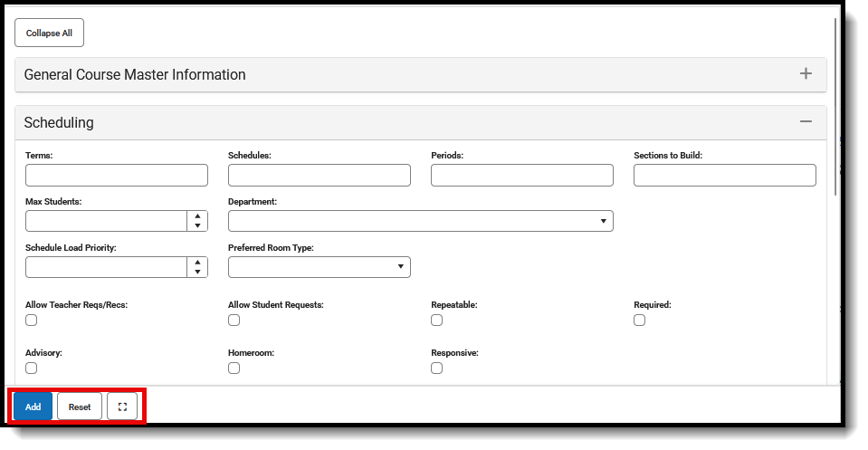Image resolution: width=868 pixels, height=450 pixels.
Task: Toggle the Repeatable checkbox
Action: (437, 321)
